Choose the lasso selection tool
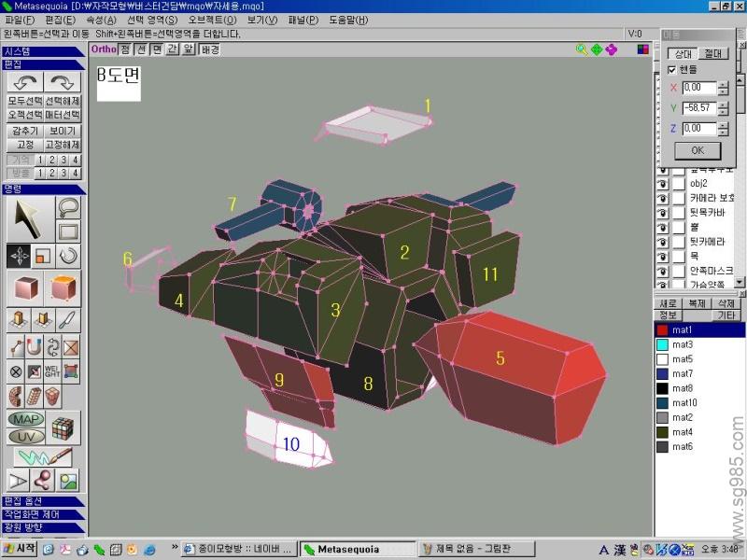This screenshot has width=747, height=560. pyautogui.click(x=69, y=207)
